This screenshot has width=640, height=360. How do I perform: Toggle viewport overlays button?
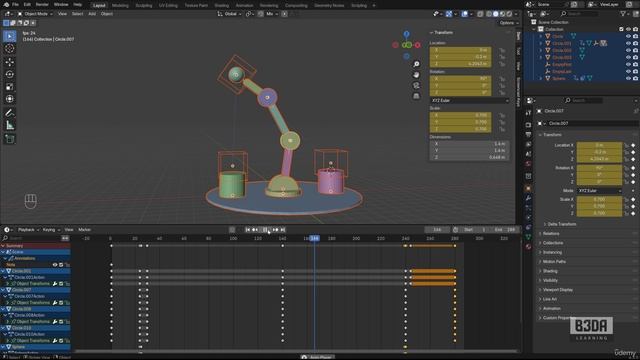coord(464,14)
